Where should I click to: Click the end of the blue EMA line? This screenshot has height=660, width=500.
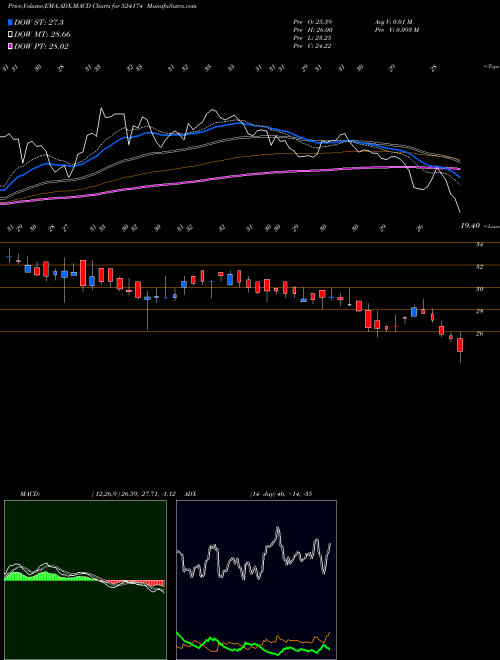[x=460, y=177]
